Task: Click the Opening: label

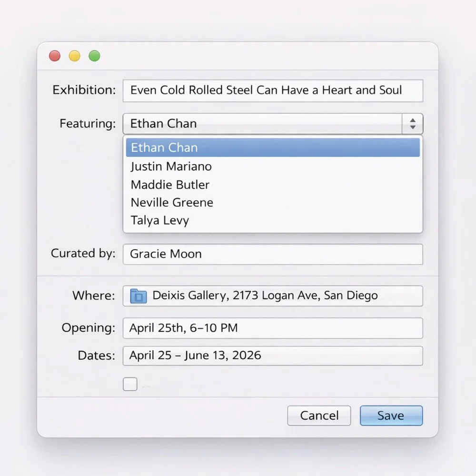Action: pos(89,328)
